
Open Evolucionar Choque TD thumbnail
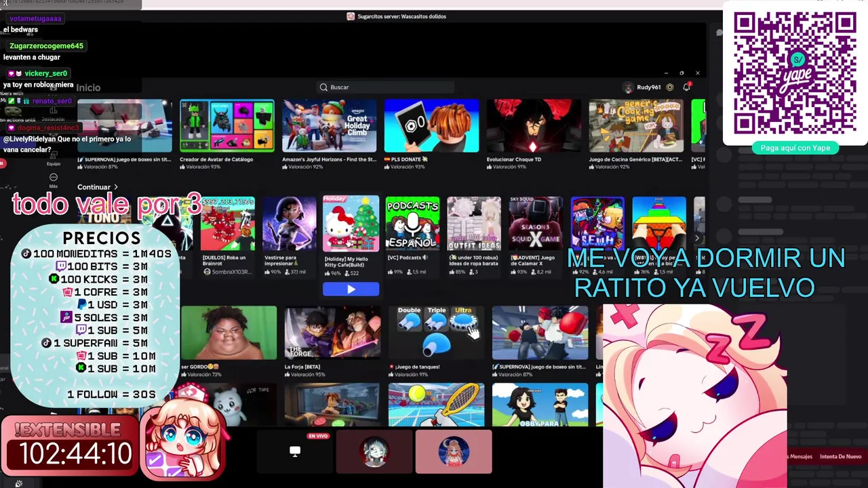[x=534, y=126]
